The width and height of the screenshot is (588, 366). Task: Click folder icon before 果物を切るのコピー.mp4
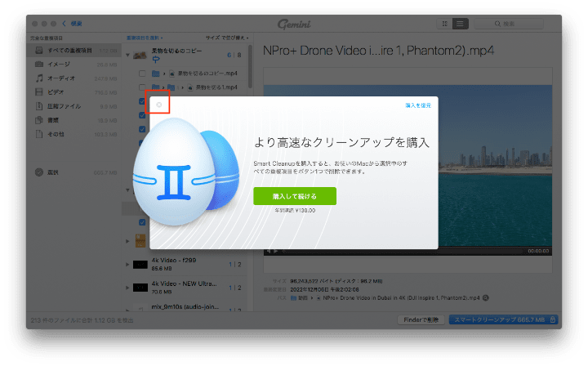pyautogui.click(x=156, y=74)
